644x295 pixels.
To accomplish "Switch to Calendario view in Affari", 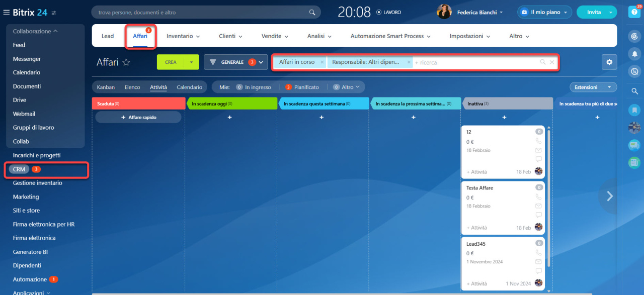I will [189, 87].
